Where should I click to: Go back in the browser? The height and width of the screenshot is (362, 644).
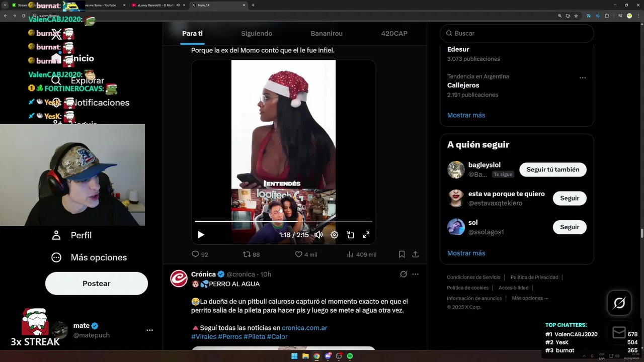click(6, 16)
